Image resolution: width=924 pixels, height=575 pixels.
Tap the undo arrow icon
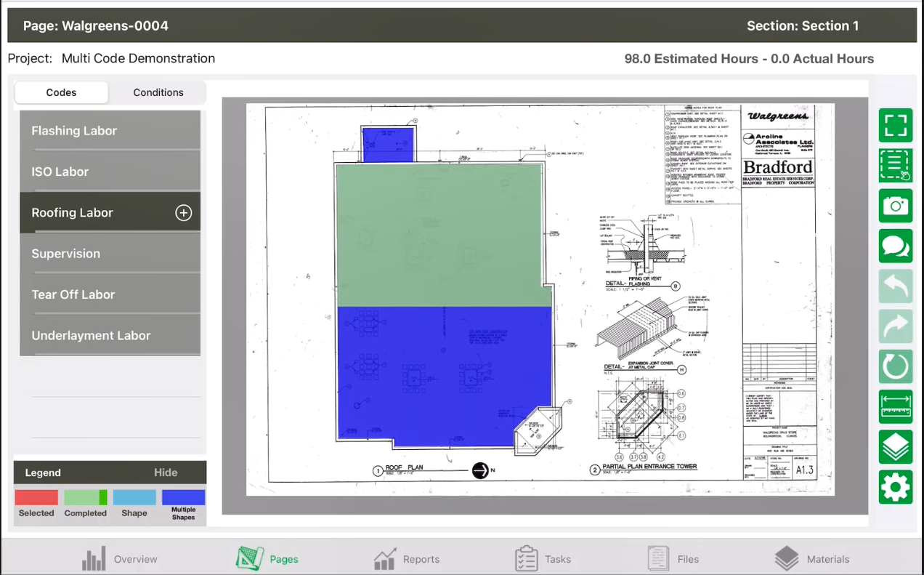click(x=896, y=286)
